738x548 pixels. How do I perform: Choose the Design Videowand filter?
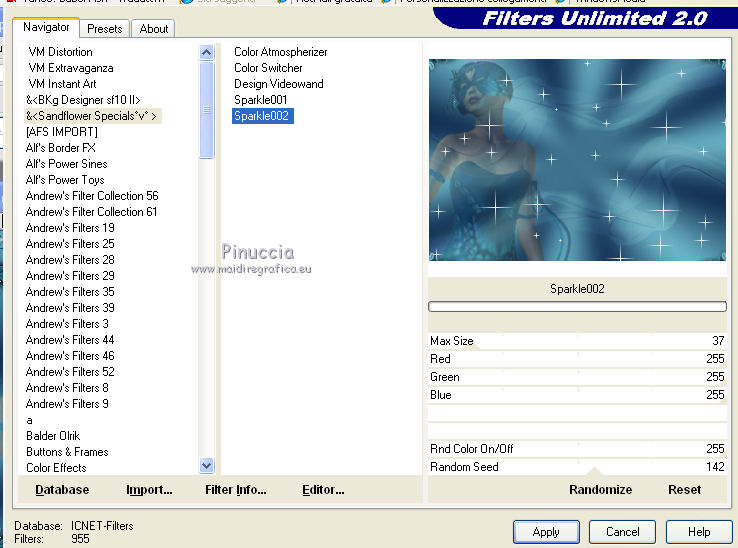pos(279,84)
